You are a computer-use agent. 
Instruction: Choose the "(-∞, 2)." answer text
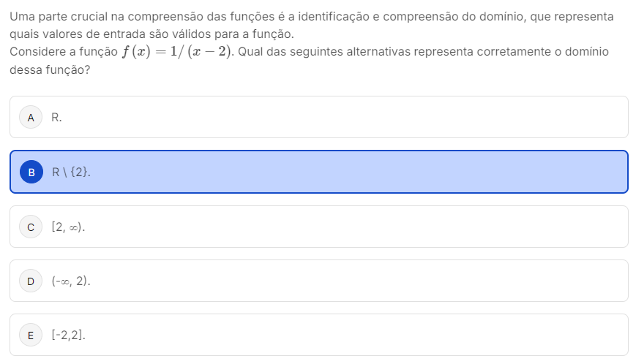pos(71,281)
